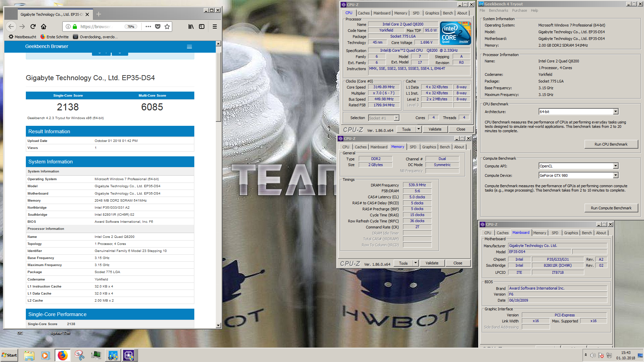Screen dimensions: 644x362
Task: Open the system monitor taskbar icon
Action: pos(96,355)
